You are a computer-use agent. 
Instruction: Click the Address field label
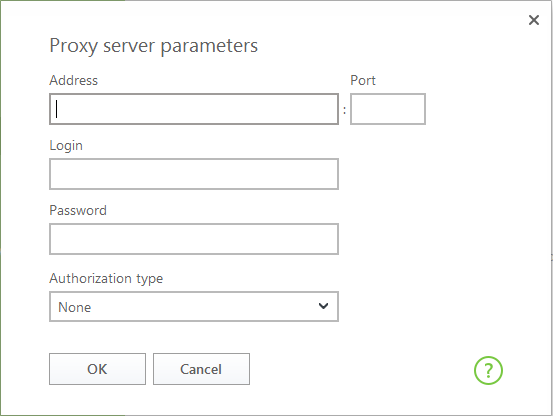pos(73,80)
